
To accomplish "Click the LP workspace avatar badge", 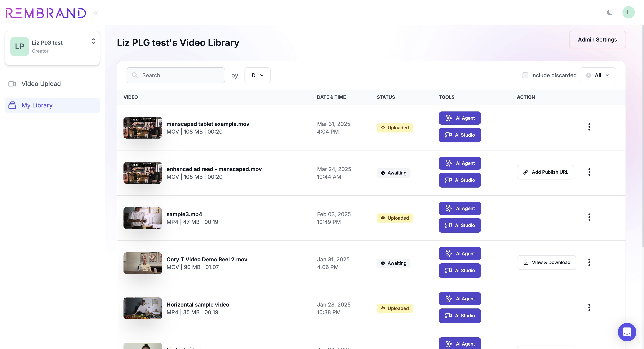I will (19, 47).
